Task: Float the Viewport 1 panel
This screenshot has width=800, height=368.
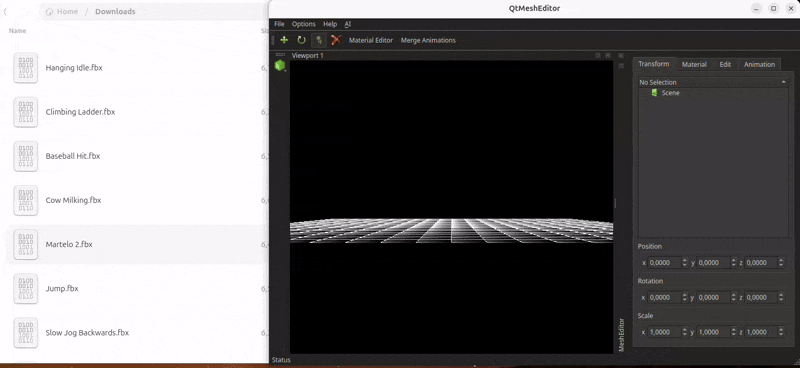Action: 598,55
